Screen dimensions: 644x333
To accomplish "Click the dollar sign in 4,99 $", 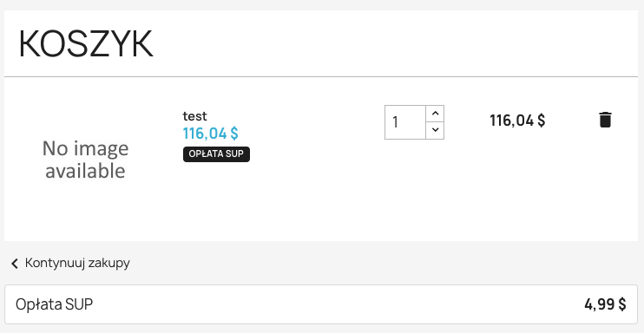I will coord(621,304).
